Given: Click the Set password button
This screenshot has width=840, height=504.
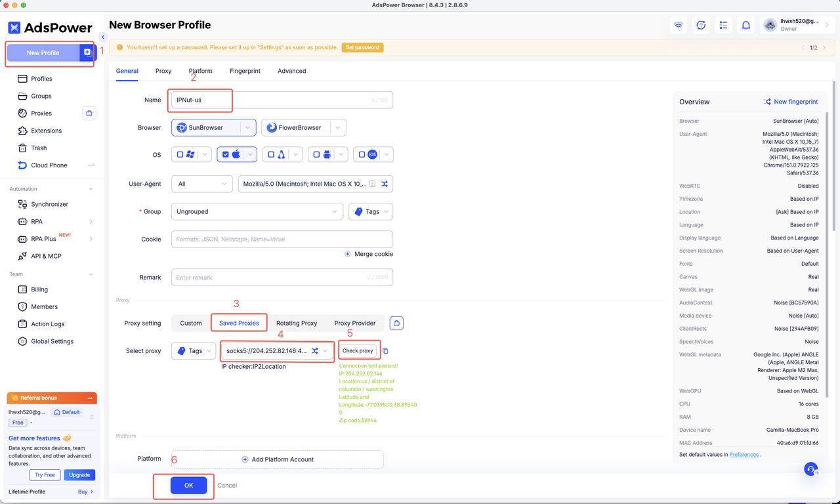Looking at the screenshot, I should [x=362, y=47].
